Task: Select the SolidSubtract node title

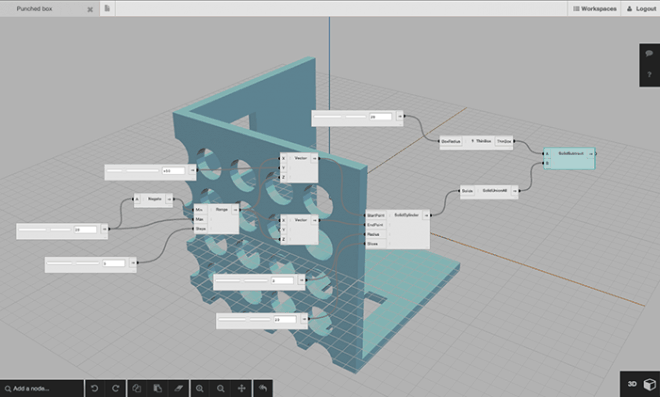Action: pyautogui.click(x=571, y=154)
